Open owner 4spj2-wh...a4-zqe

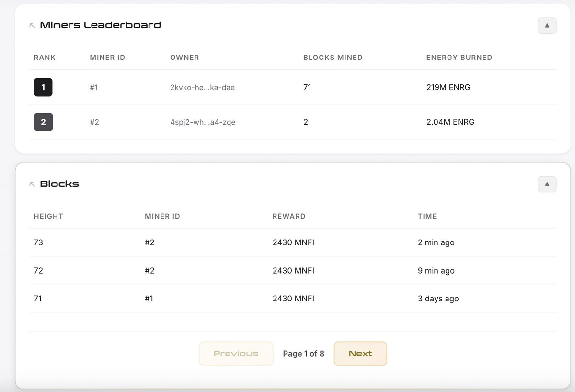(x=203, y=122)
